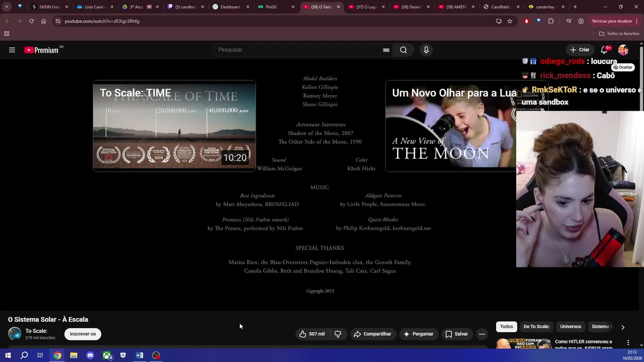Open Um Novo Olhar para a Lua end-screen video
The image size is (644, 362).
pyautogui.click(x=451, y=126)
